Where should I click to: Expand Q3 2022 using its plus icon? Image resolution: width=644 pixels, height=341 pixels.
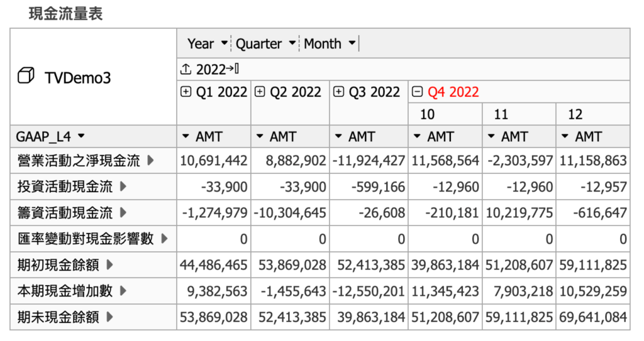[338, 92]
